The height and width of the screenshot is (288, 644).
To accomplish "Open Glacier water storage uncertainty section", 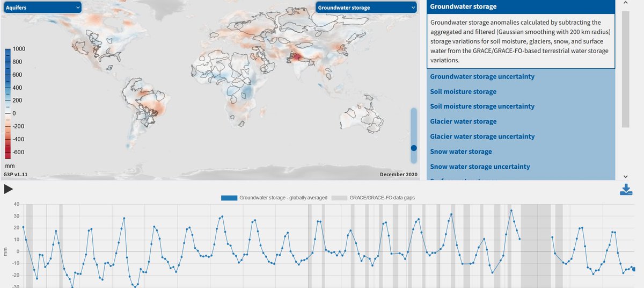I will [482, 136].
